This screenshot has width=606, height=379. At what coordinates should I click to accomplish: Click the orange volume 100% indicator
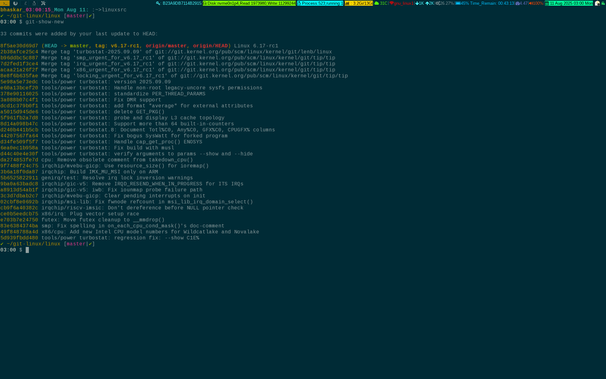pos(536,3)
